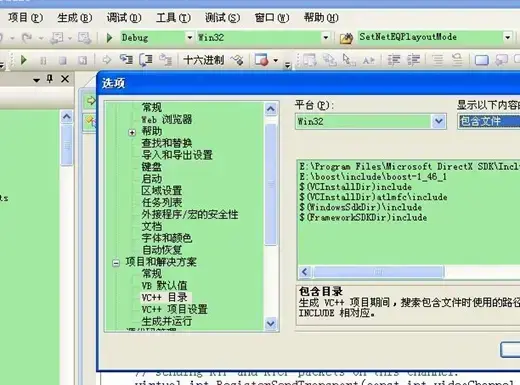Select VC++ 目录 in the options tree
This screenshot has width=520, height=385.
pos(165,297)
